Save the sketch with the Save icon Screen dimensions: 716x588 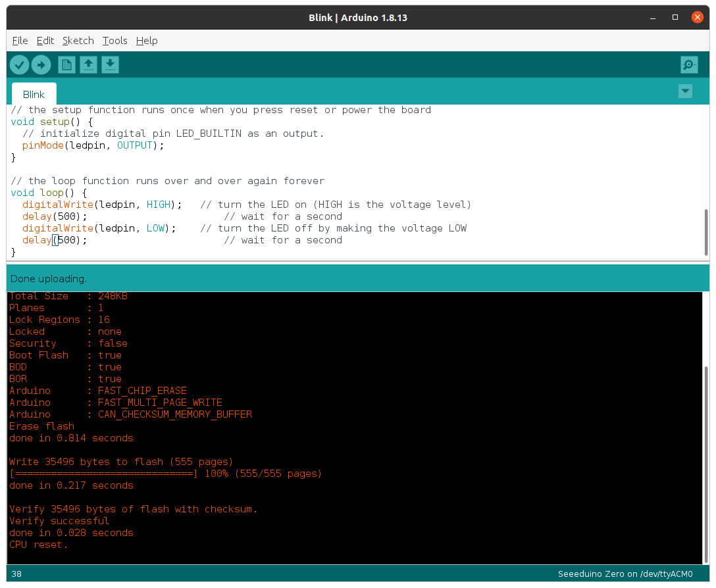[x=110, y=65]
